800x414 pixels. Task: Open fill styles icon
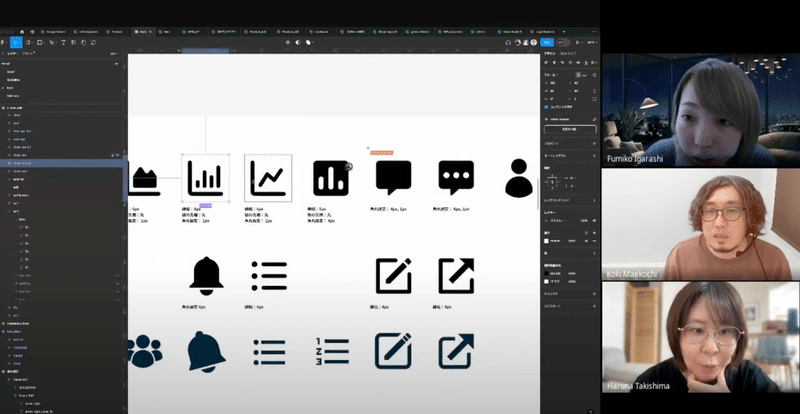[586, 233]
